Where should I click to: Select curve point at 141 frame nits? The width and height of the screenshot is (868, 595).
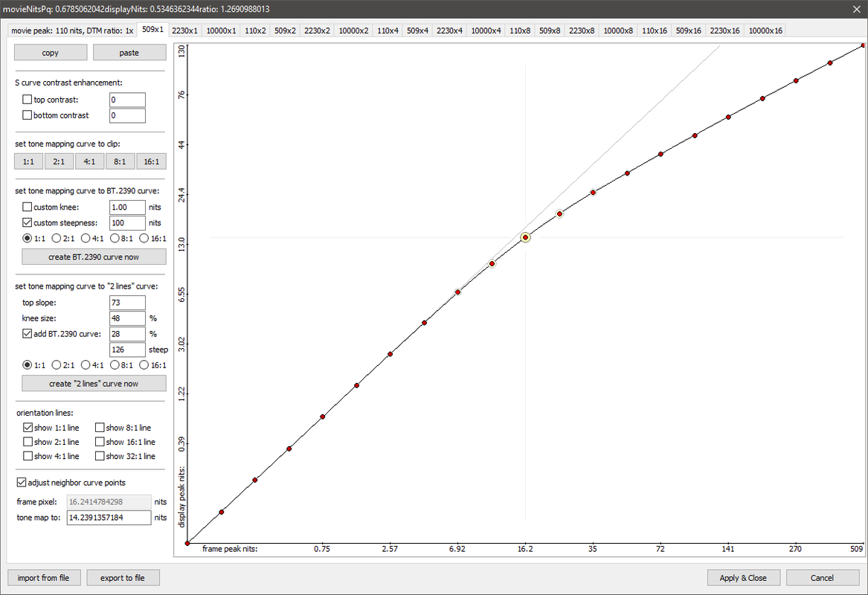click(x=728, y=118)
